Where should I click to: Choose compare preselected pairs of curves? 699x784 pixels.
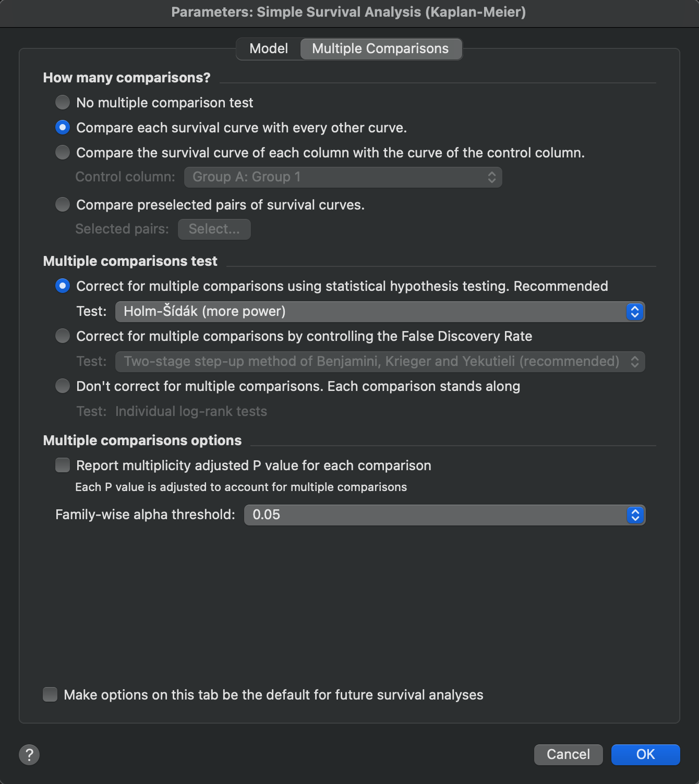point(63,204)
